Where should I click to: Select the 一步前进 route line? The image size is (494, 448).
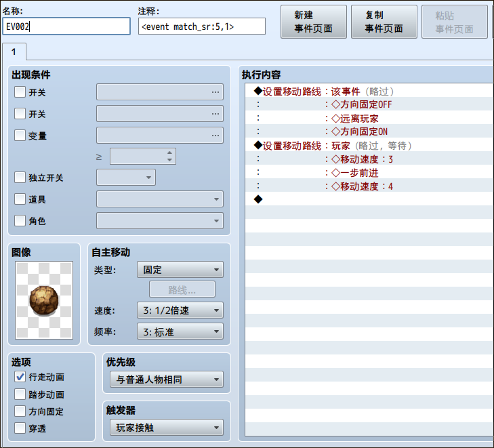point(369,173)
